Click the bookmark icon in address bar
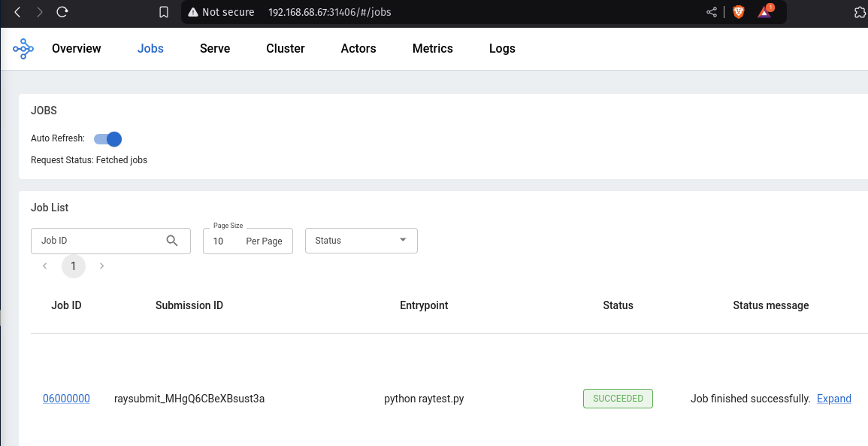Screen dimensions: 868x446 (164, 12)
